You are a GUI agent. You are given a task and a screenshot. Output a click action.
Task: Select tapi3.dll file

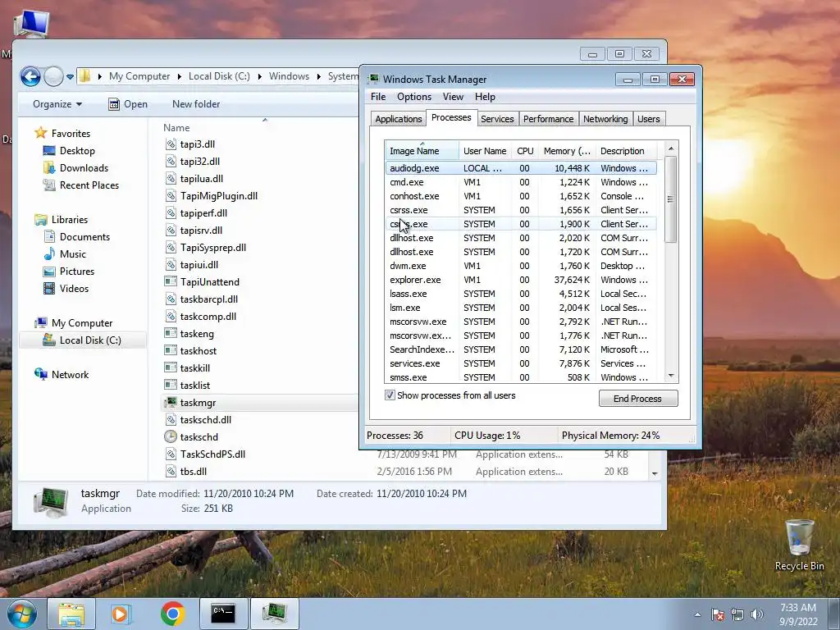point(197,144)
